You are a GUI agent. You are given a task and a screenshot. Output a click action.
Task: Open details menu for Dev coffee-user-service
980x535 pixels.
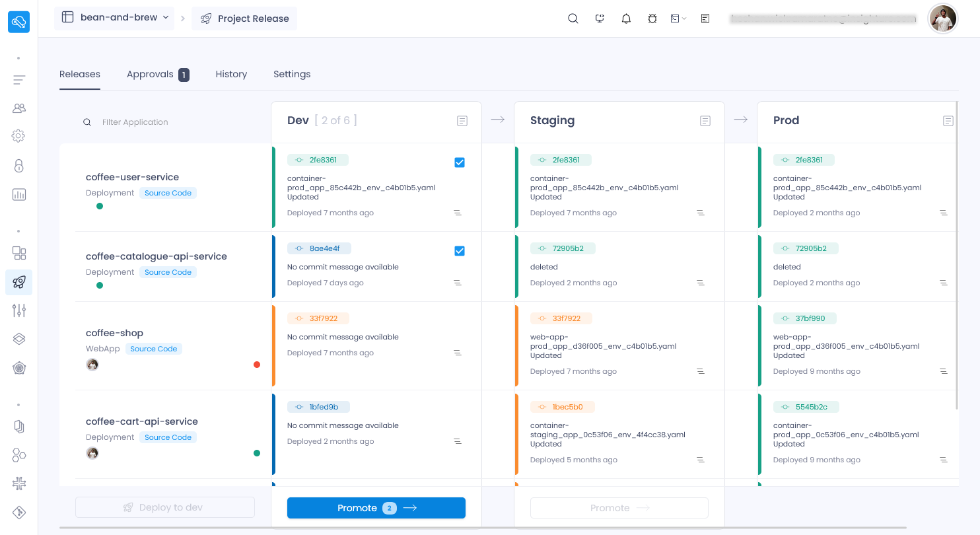pyautogui.click(x=458, y=213)
